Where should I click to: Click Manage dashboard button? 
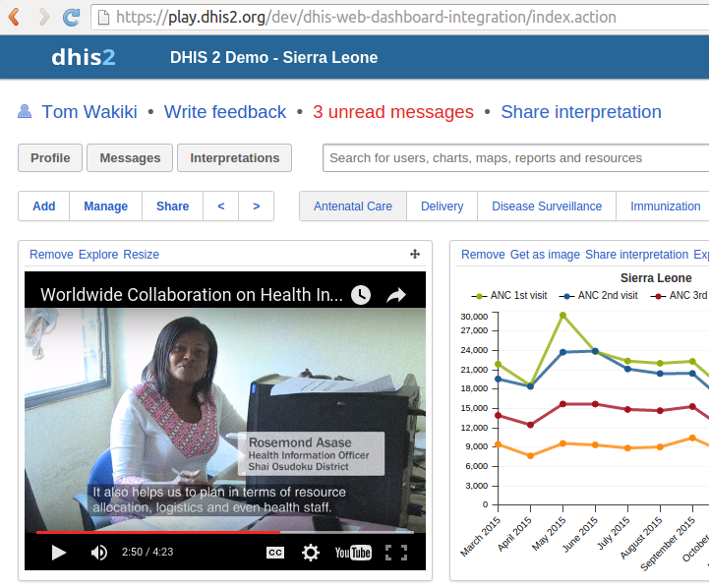coord(106,206)
